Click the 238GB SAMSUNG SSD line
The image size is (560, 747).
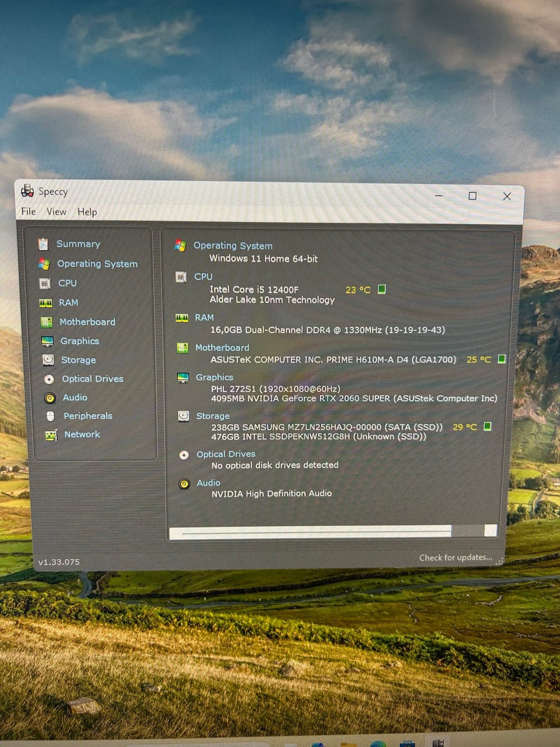pos(327,427)
